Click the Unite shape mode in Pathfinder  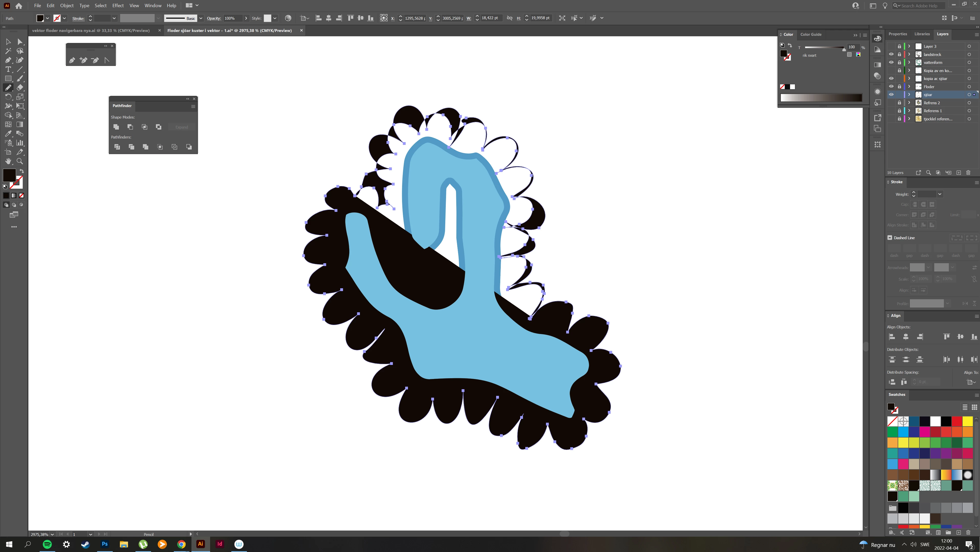click(x=116, y=127)
